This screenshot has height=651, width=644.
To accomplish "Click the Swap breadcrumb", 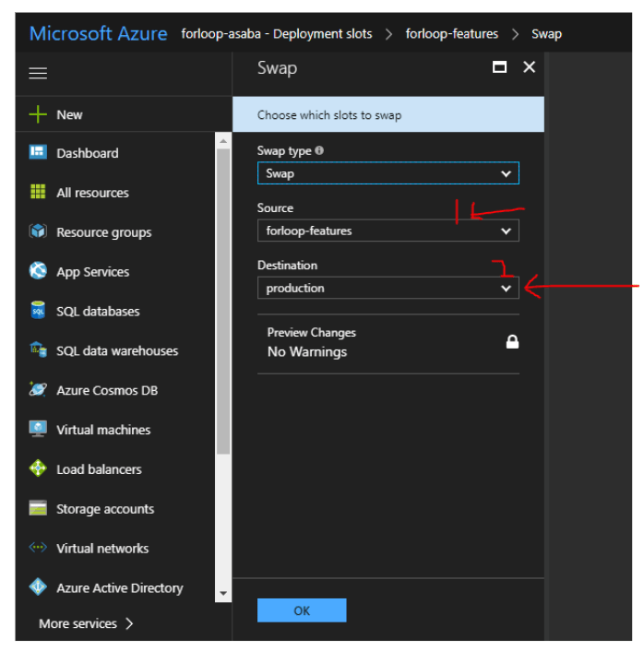I will pyautogui.click(x=546, y=34).
